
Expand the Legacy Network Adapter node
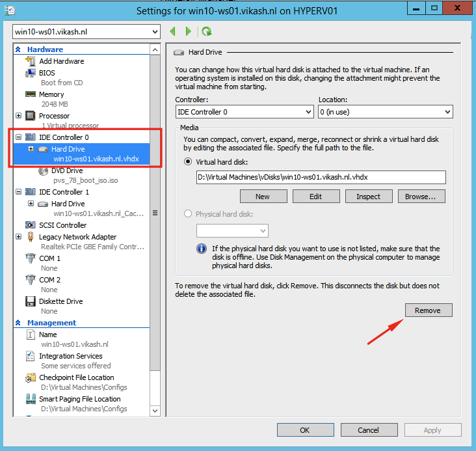[x=18, y=236]
